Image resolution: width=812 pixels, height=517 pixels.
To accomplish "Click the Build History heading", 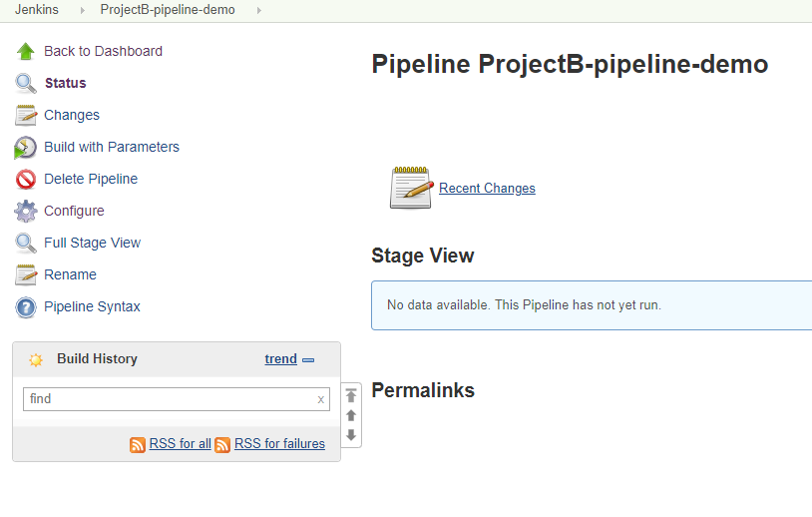I will [x=97, y=359].
